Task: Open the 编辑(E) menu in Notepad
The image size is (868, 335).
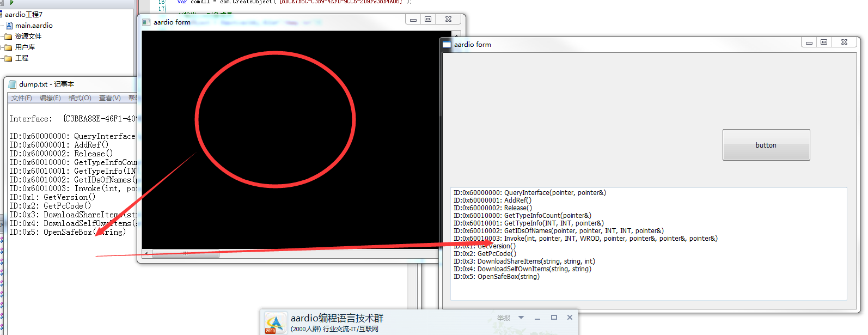Action: [50, 98]
